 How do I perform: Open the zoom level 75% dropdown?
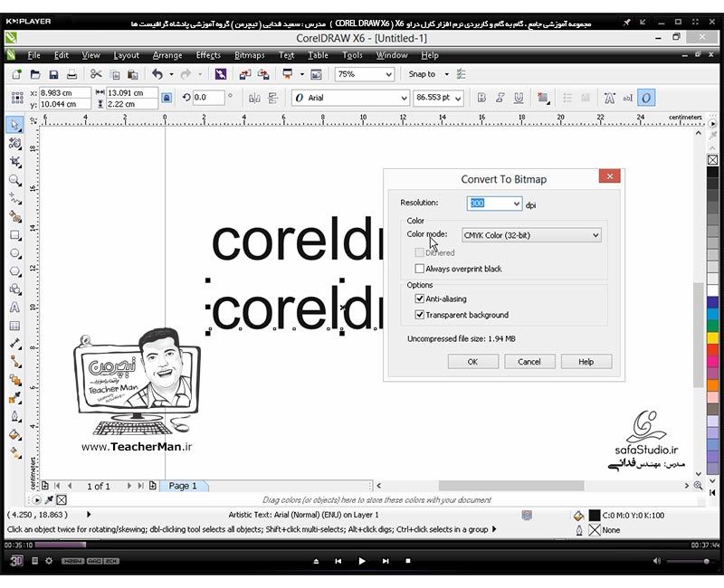click(388, 74)
